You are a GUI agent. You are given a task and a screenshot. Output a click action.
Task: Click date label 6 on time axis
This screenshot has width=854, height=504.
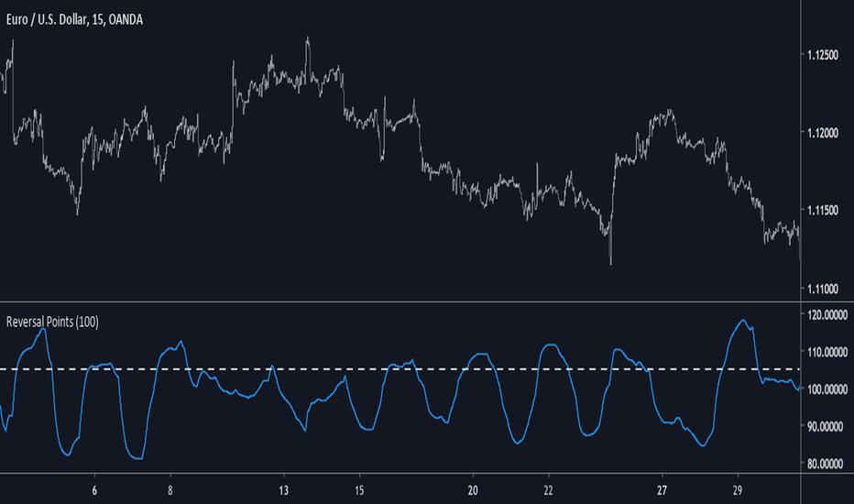pyautogui.click(x=94, y=490)
